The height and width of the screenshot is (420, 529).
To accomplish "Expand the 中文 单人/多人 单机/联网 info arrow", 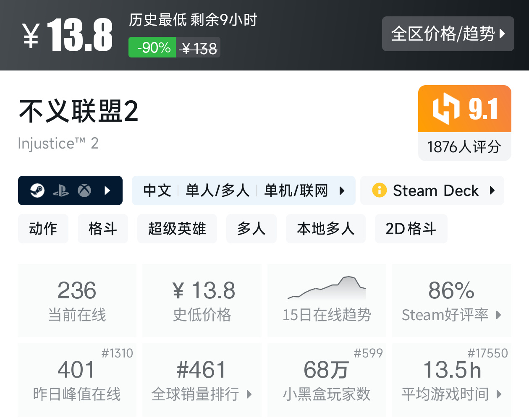I will [x=342, y=191].
